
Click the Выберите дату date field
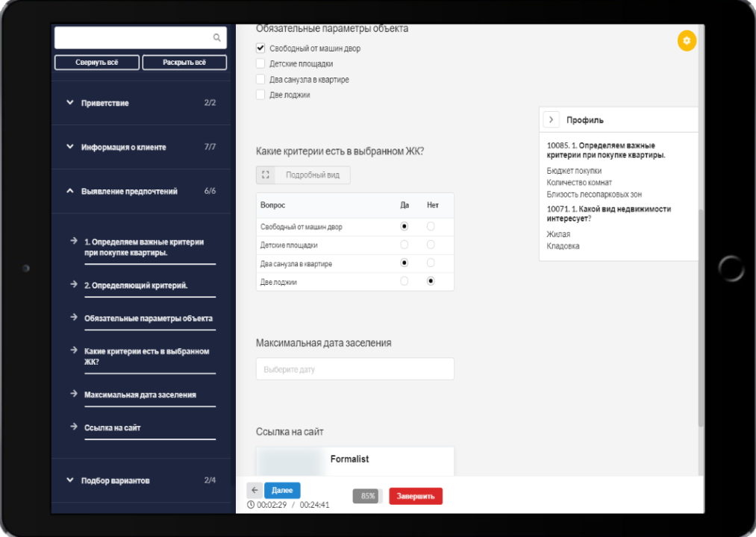354,369
